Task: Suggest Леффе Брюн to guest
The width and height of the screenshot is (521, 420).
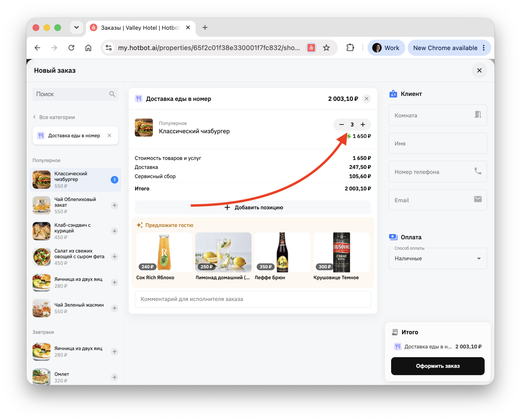Action: tap(282, 256)
